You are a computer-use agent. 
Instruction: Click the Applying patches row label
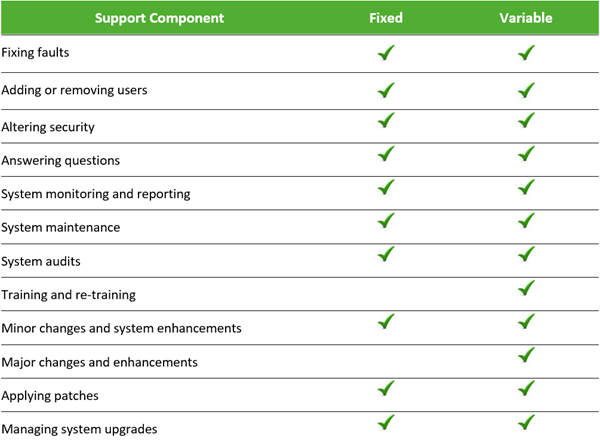pyautogui.click(x=50, y=395)
